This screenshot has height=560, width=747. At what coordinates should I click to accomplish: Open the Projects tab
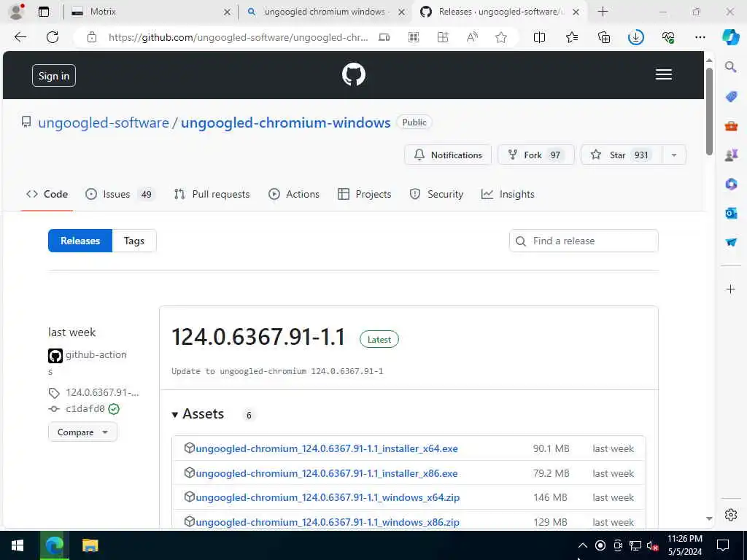click(x=365, y=194)
